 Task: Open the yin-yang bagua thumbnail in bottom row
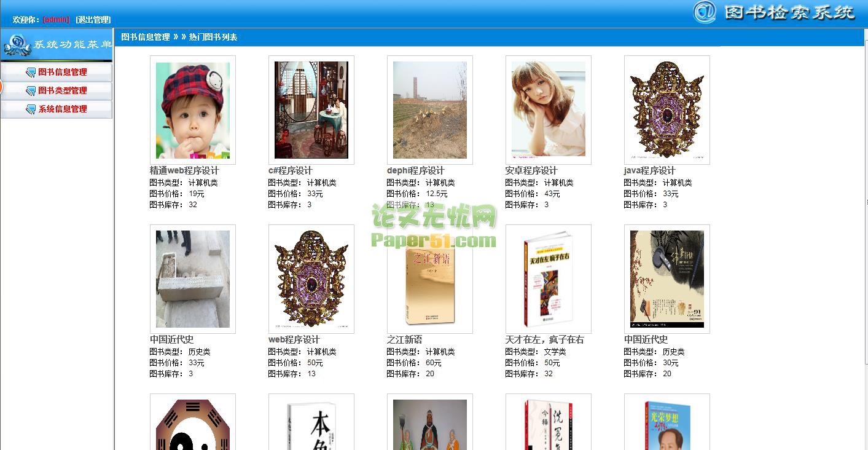pyautogui.click(x=193, y=422)
